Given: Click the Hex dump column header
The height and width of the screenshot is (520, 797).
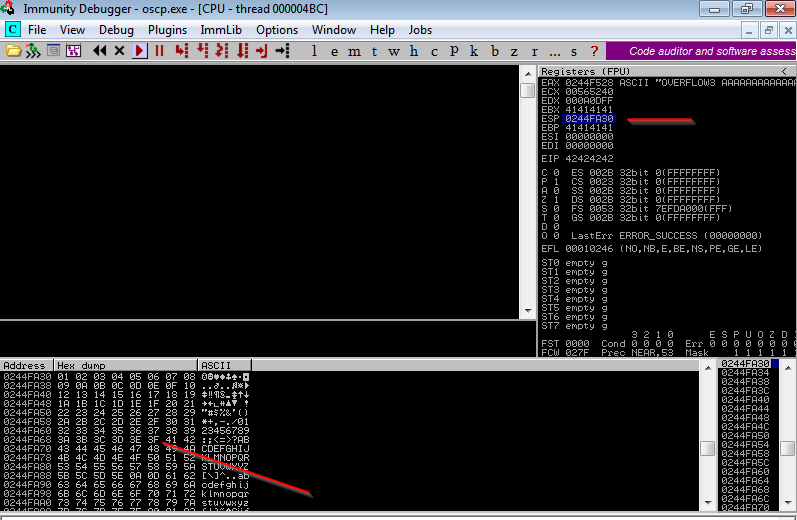Looking at the screenshot, I should (125, 365).
